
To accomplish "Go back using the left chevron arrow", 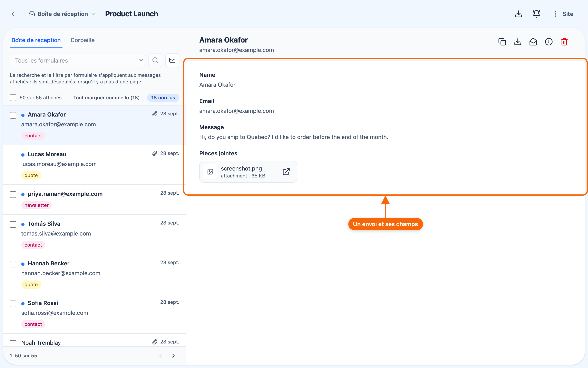I will (x=13, y=14).
